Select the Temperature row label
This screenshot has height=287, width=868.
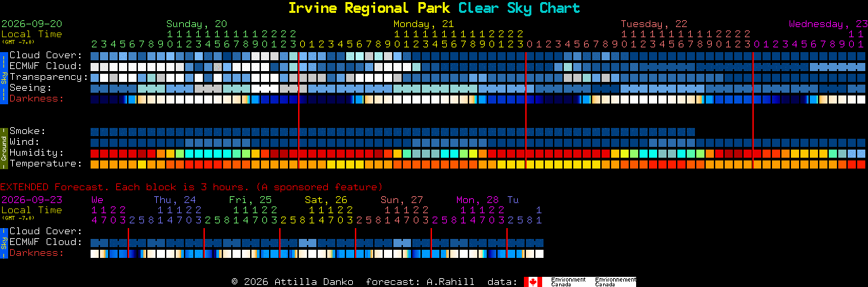[46, 163]
